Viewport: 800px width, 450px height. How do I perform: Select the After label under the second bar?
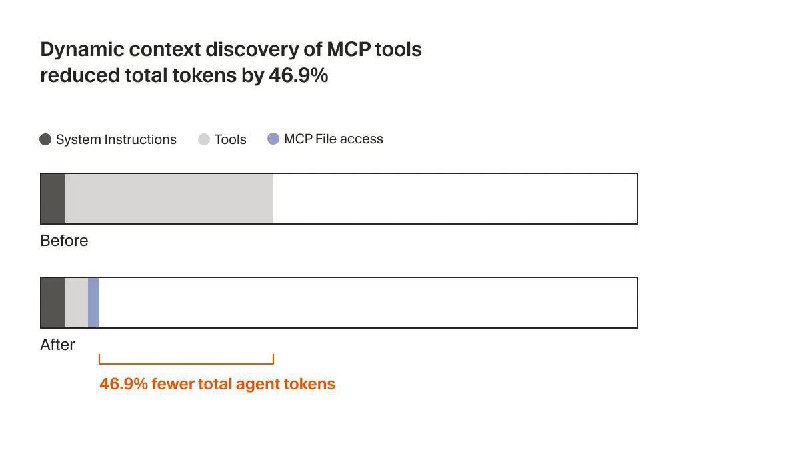tap(58, 345)
